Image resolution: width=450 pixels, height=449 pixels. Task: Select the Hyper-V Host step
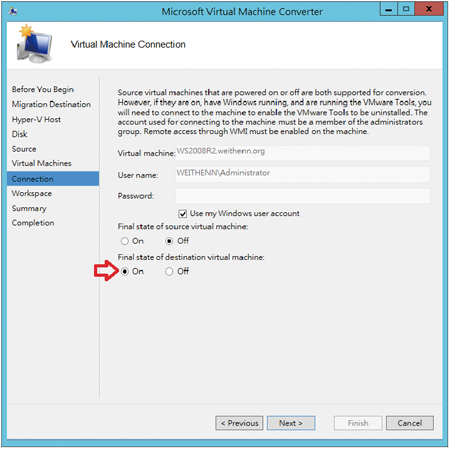[36, 119]
